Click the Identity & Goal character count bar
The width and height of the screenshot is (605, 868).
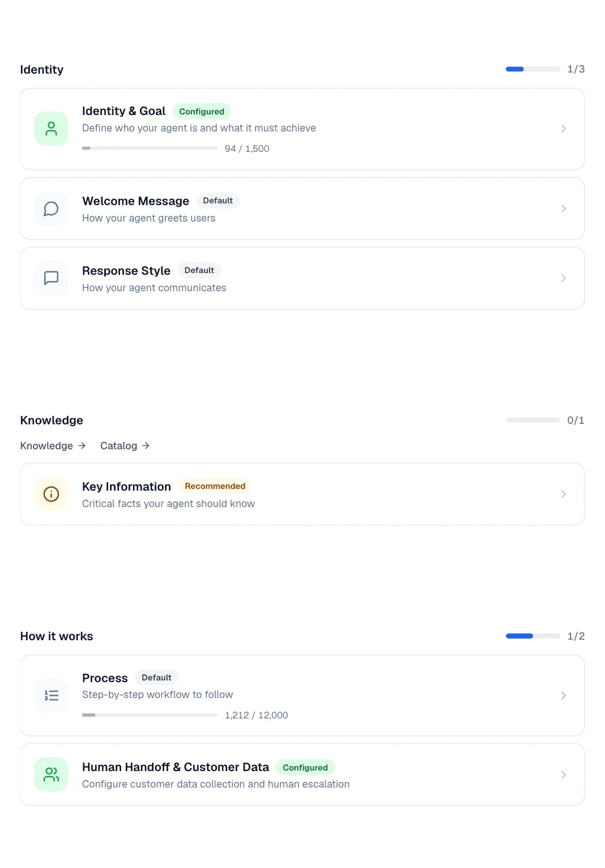click(150, 148)
